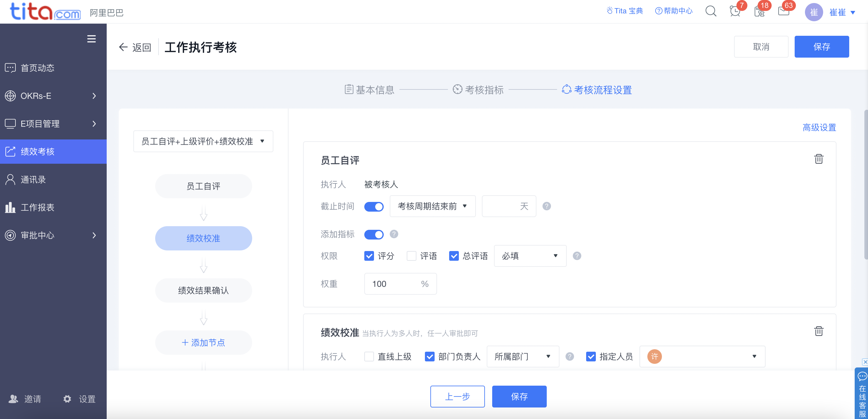Image resolution: width=868 pixels, height=419 pixels.
Task: Click 上一步 button
Action: tap(458, 397)
